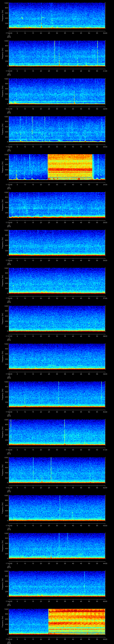Screen dimensions: 114x644
Task: Select the spectrogram panel starting at 17:29:00
Action: (x=57, y=16)
